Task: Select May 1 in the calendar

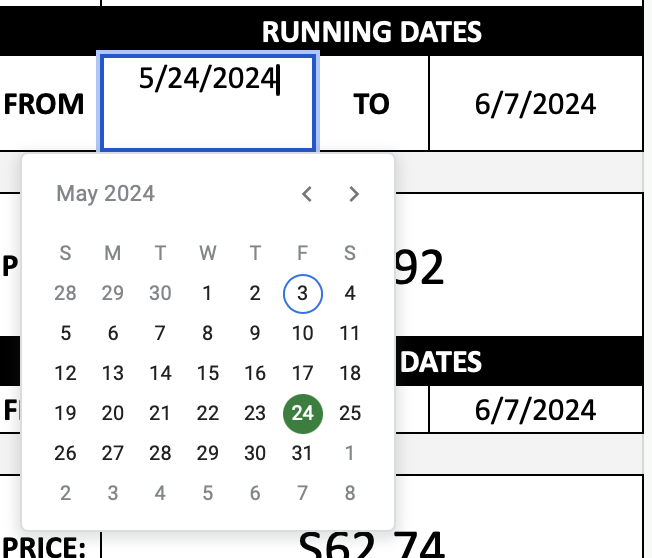Action: tap(207, 294)
